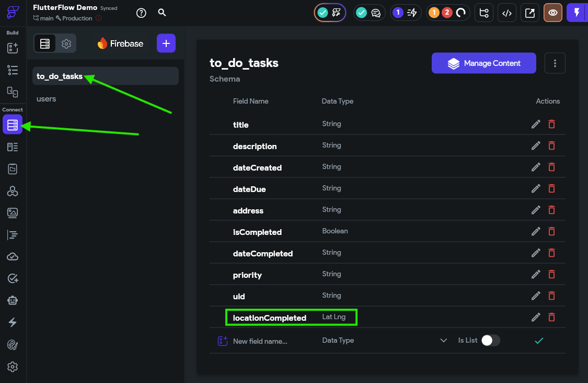Open the Action Flow lightning sidebar icon
The height and width of the screenshot is (383, 588).
[x=13, y=322]
